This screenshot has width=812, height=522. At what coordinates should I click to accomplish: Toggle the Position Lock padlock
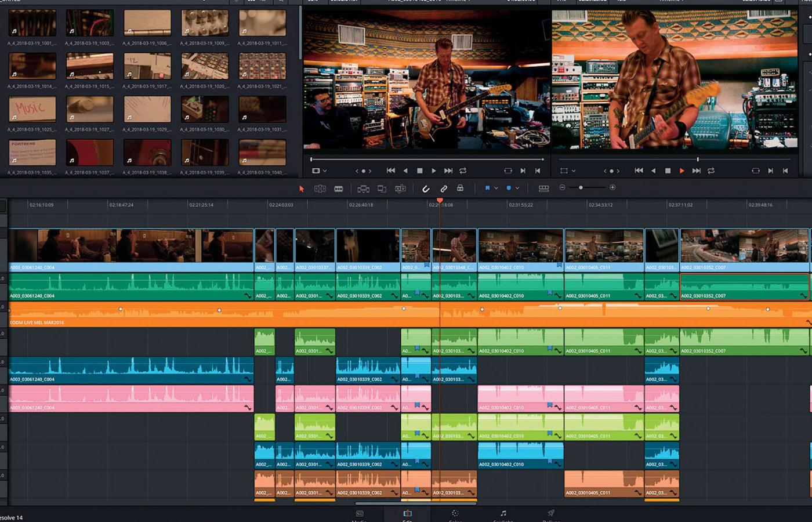tap(460, 188)
